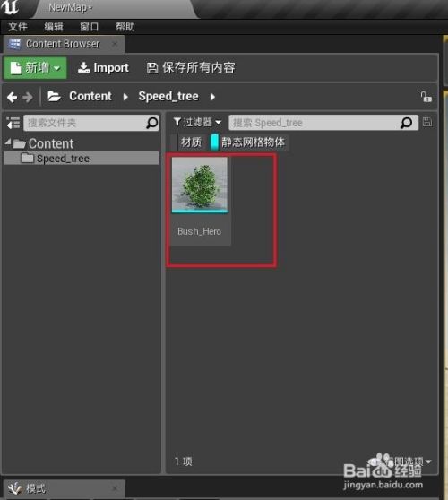Open the 编辑 menu

click(x=54, y=27)
